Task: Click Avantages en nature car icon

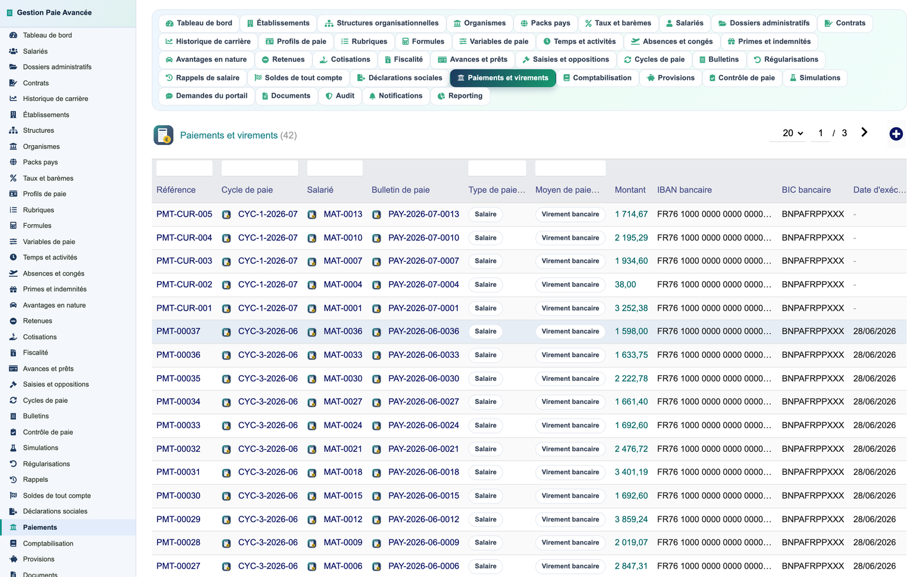Action: tap(13, 305)
